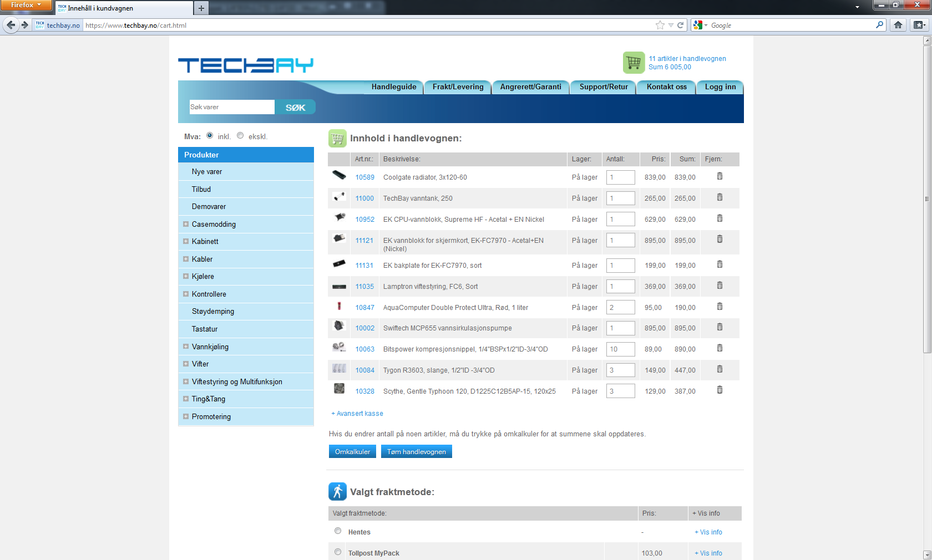This screenshot has height=560, width=932.
Task: Click the Søk varer search field
Action: tap(232, 107)
